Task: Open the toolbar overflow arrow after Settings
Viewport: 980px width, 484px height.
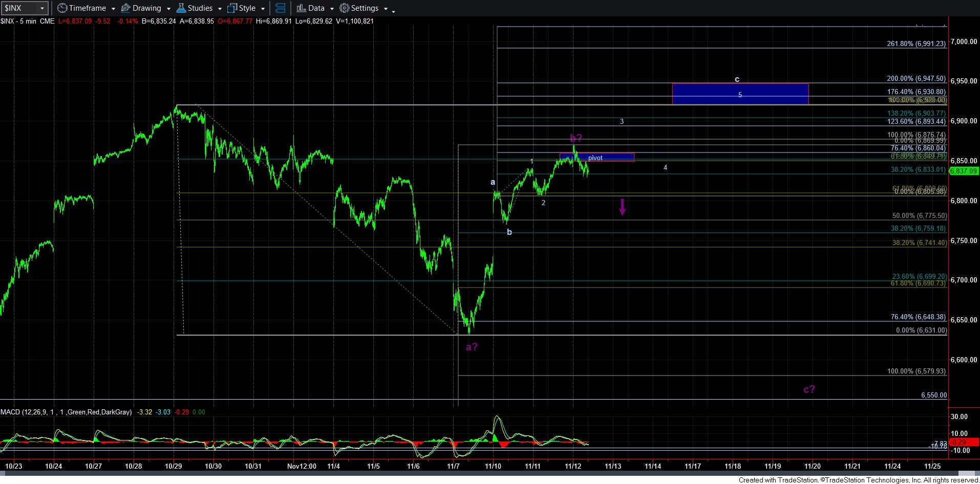Action: [x=393, y=10]
